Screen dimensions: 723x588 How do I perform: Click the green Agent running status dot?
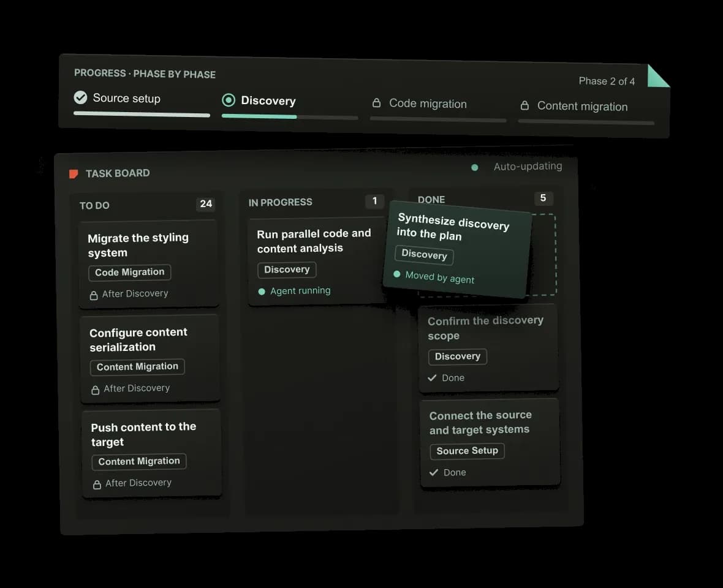pos(262,291)
